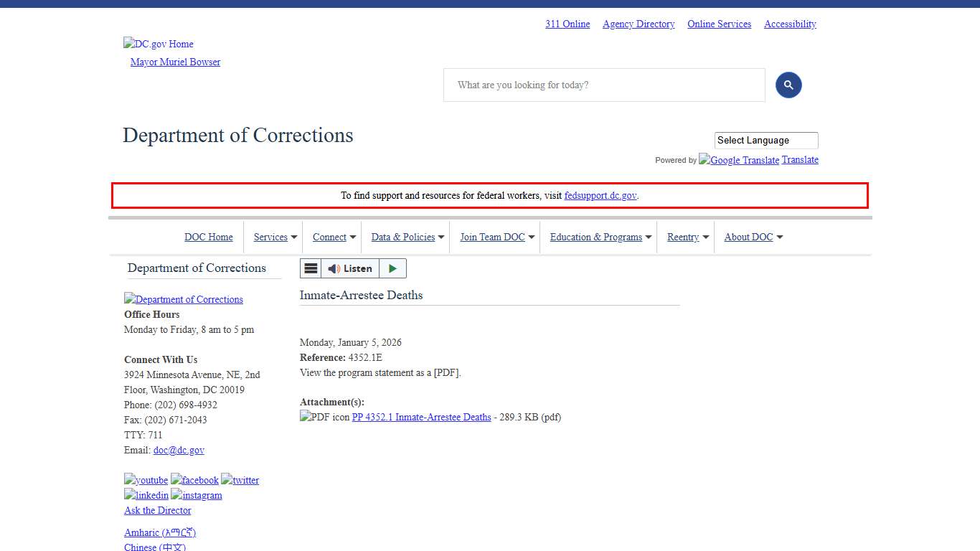
Task: Click the site search input field
Action: (604, 85)
